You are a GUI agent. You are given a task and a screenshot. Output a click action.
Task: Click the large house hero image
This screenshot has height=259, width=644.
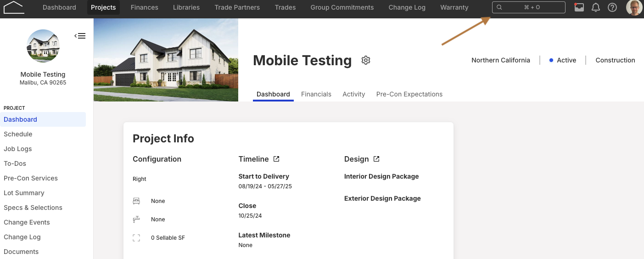tap(166, 60)
